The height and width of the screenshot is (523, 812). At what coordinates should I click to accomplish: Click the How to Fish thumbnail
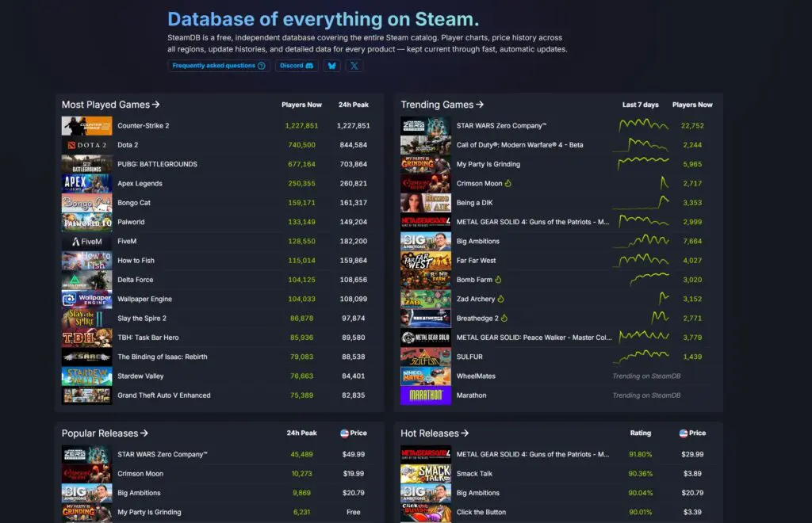point(86,260)
